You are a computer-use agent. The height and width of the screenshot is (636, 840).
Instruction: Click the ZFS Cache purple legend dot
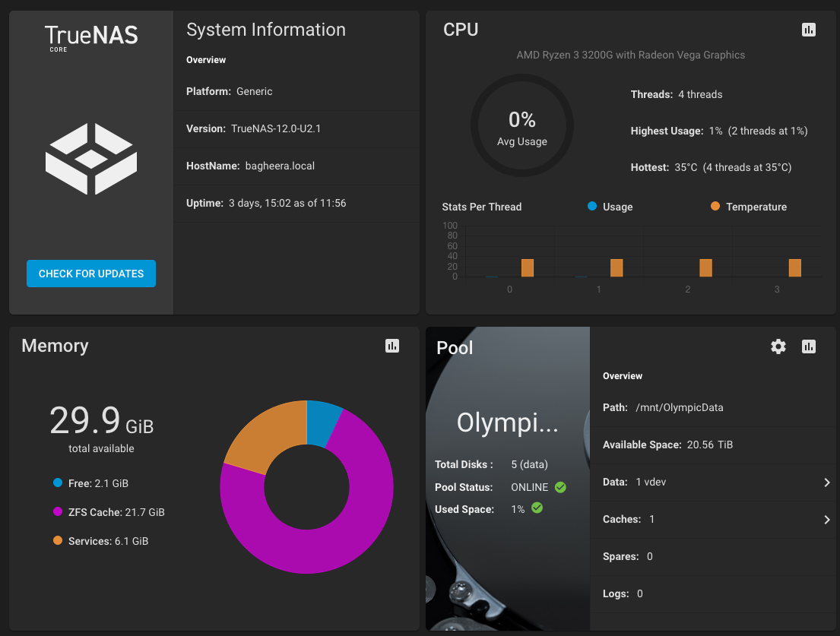[x=58, y=512]
